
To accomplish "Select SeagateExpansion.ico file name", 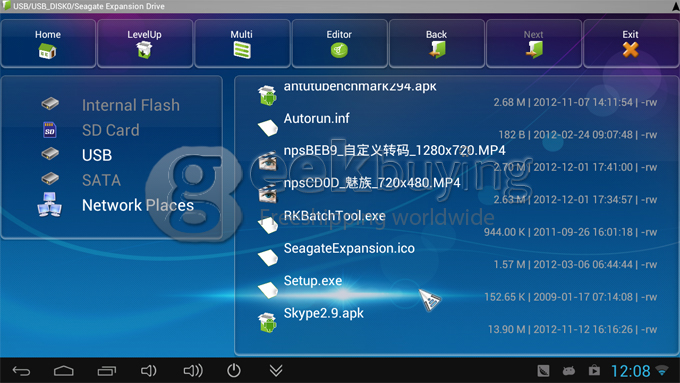I will [349, 248].
